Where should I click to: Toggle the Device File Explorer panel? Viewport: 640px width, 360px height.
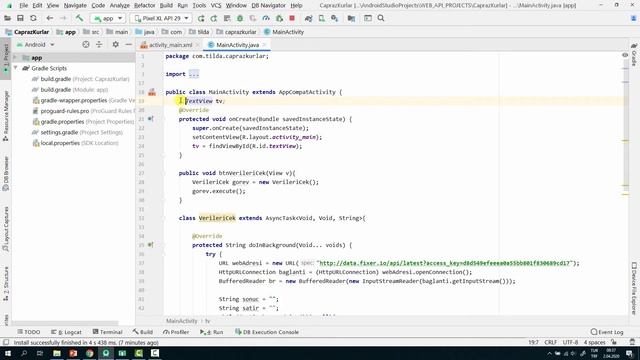[x=634, y=288]
